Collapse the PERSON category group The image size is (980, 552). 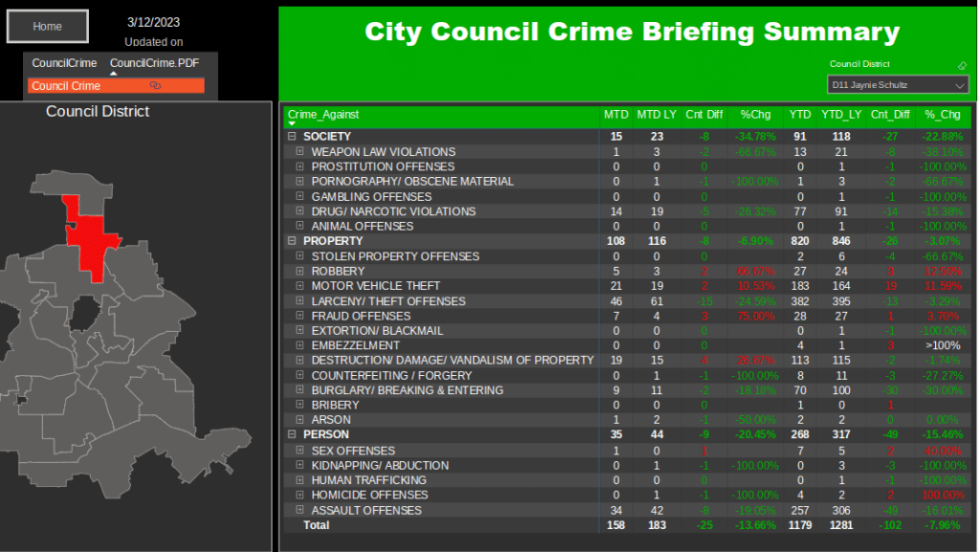click(292, 435)
